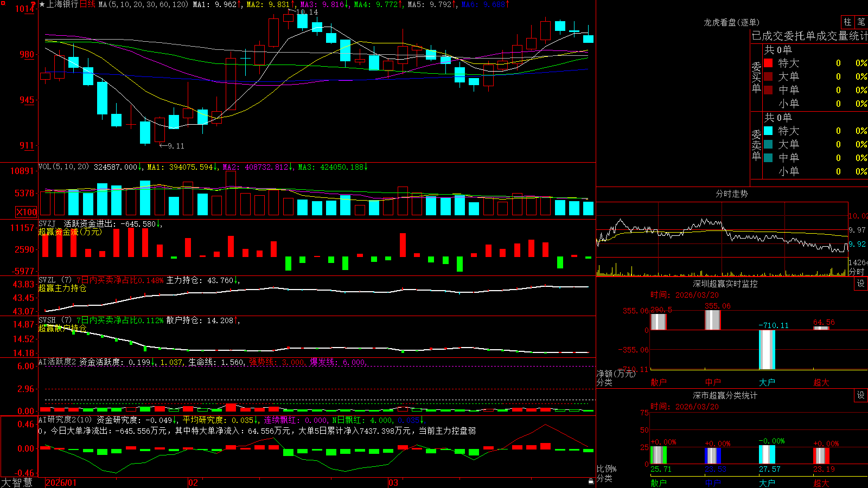Click the 日线 period label
The height and width of the screenshot is (488, 868).
[87, 4]
